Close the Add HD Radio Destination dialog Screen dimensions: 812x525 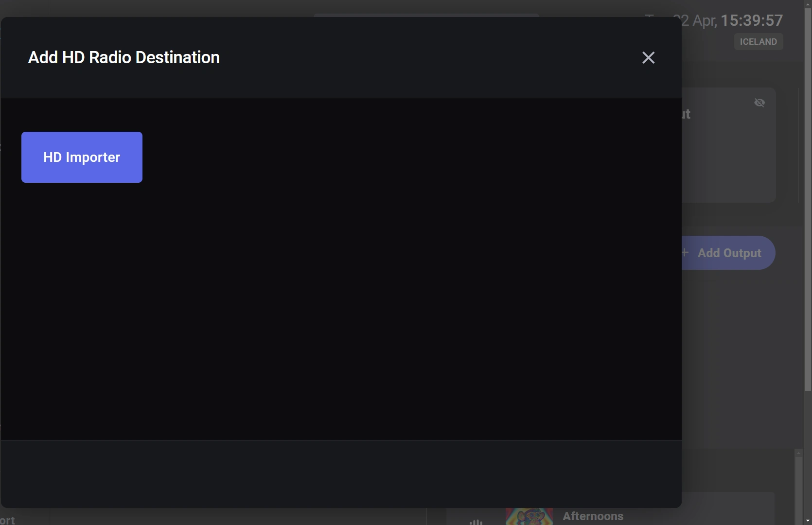(648, 57)
